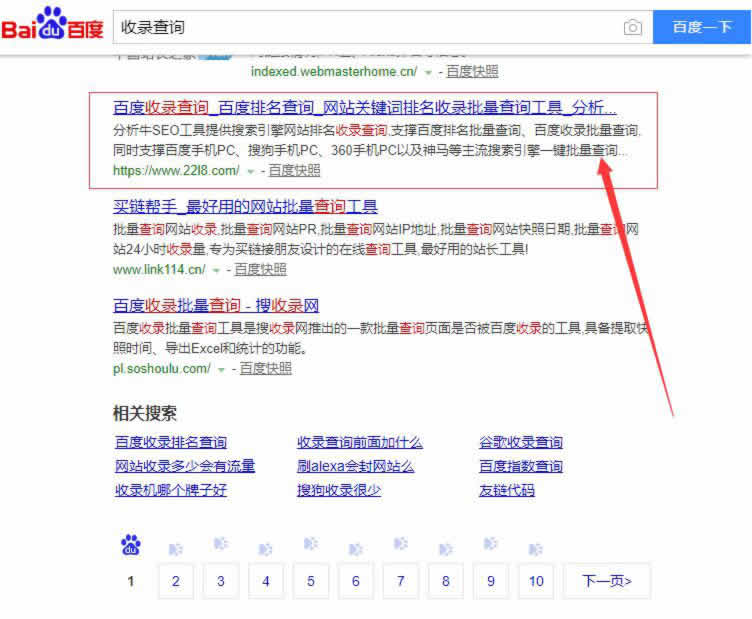This screenshot has width=752, height=619.
Task: Click the paw icon above page 10
Action: pyautogui.click(x=536, y=548)
